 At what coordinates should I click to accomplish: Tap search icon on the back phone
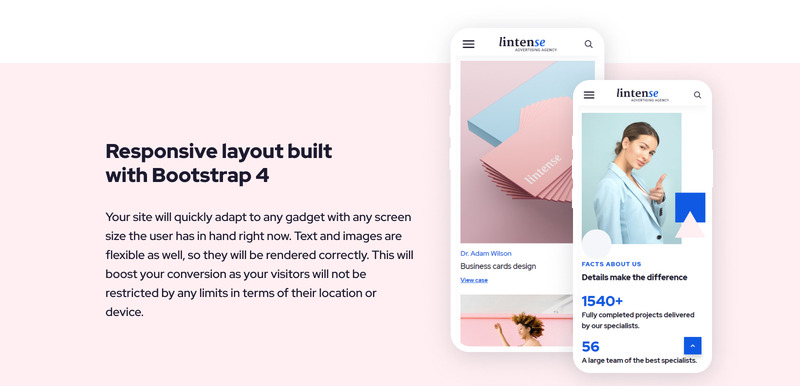pyautogui.click(x=588, y=44)
